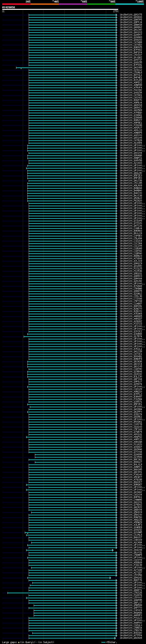This screenshot has width=146, height=644.
Task: Click the orange ~40% identity color segment
Action: coord(45,4)
